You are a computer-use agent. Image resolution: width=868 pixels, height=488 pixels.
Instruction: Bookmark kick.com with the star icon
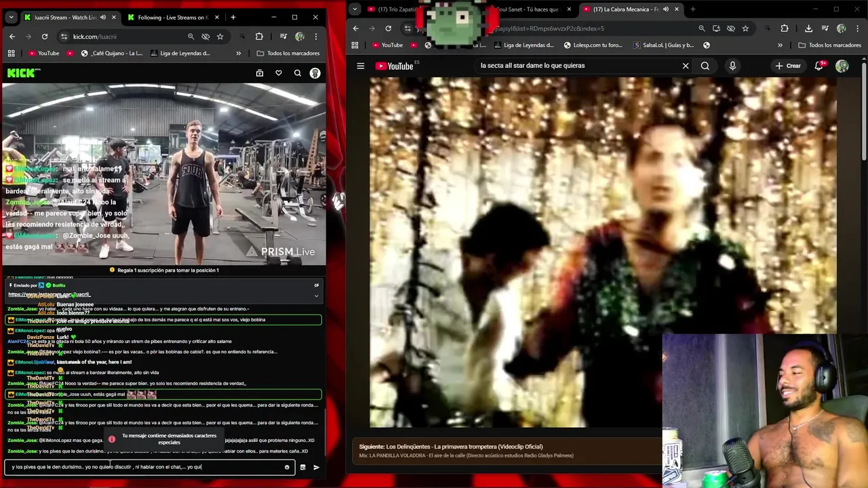pyautogui.click(x=220, y=37)
